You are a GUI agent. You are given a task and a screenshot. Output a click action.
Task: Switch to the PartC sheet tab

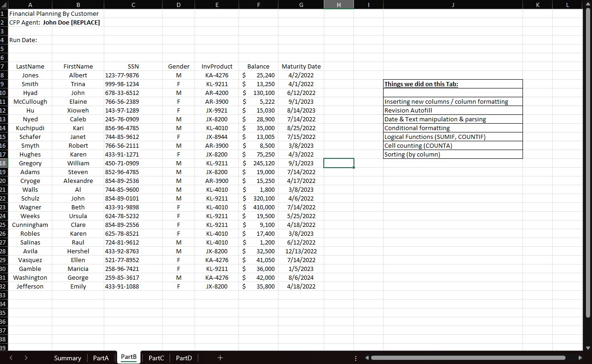tap(156, 358)
